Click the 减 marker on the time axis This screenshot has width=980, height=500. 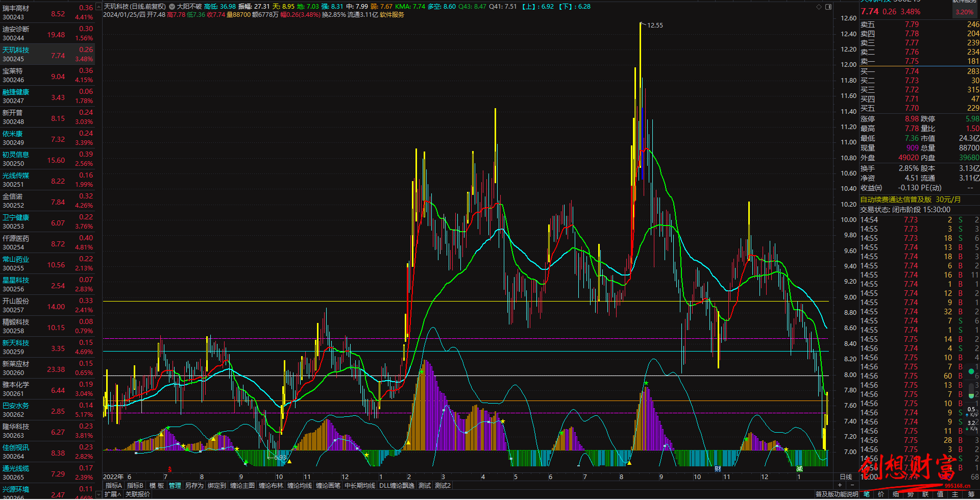tap(799, 469)
